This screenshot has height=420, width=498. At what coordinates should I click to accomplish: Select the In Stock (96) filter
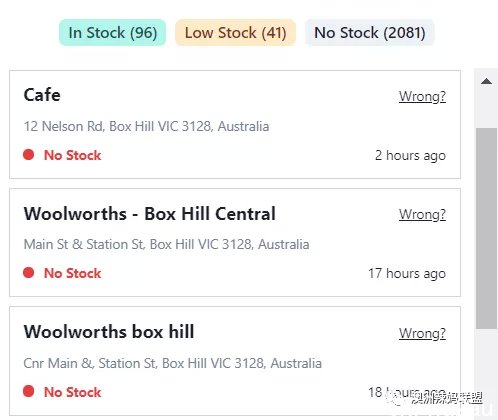pos(112,33)
